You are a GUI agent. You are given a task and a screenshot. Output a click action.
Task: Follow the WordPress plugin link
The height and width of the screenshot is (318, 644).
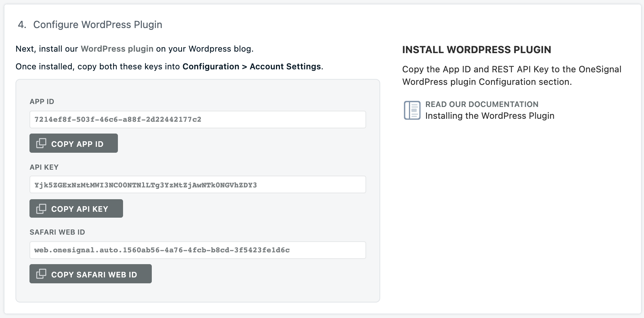point(117,49)
